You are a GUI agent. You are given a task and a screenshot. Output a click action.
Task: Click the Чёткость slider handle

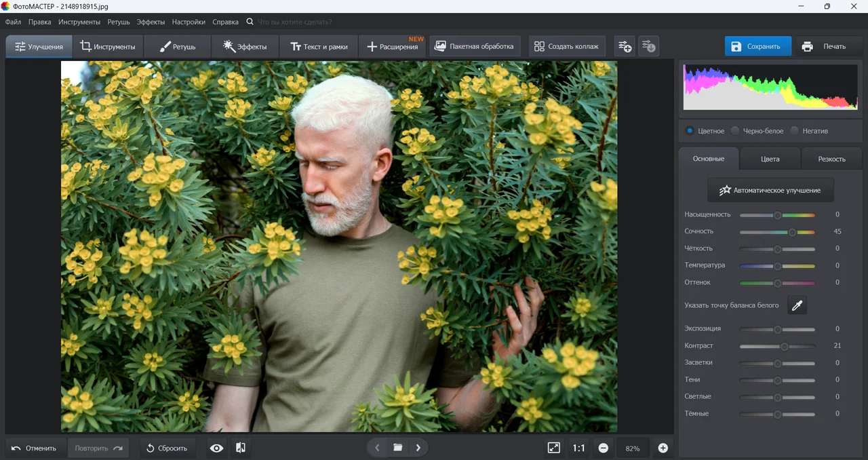coord(778,249)
